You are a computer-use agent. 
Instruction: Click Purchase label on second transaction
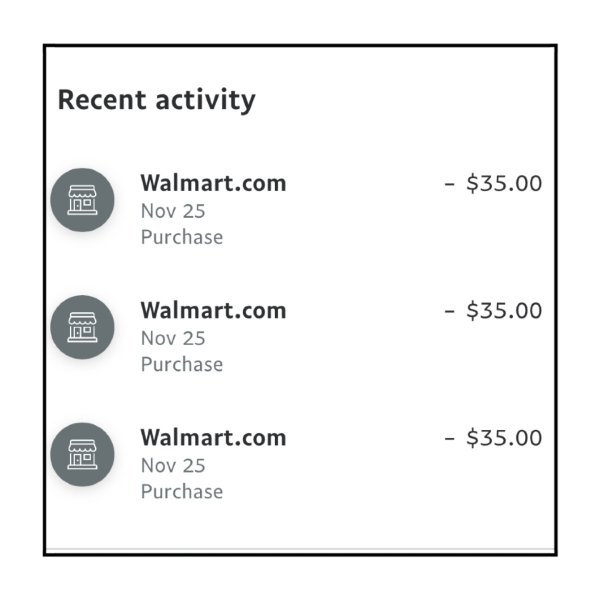click(182, 364)
